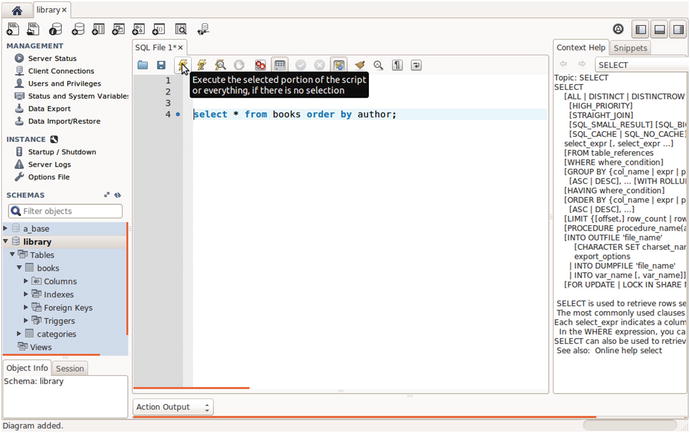Toggle auto-commit mode
690x433 pixels.
(338, 65)
